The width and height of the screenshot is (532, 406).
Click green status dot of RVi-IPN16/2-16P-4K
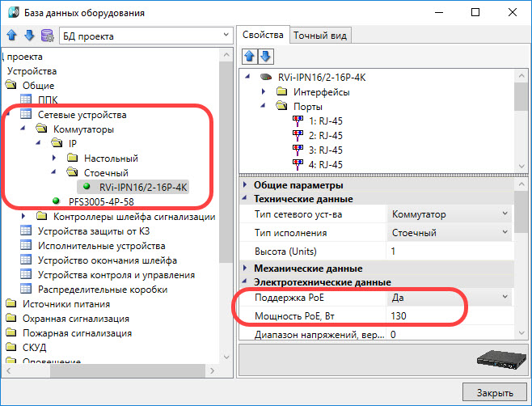pos(87,186)
